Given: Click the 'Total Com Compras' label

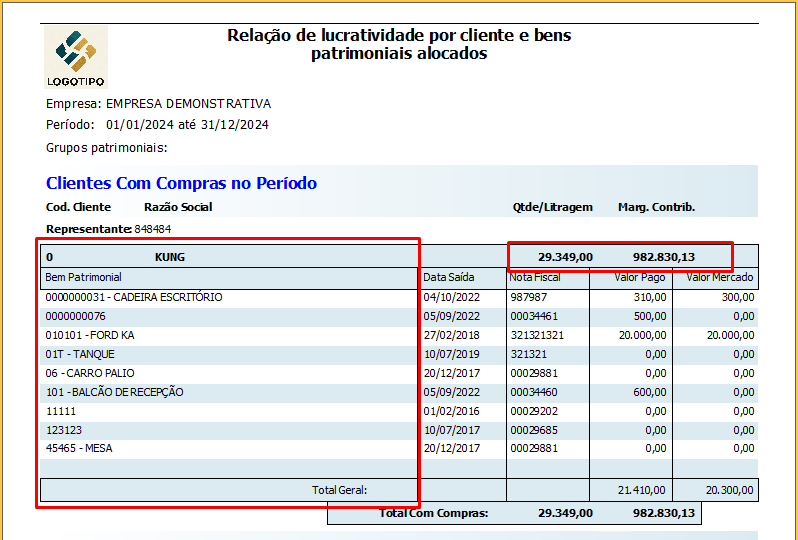Looking at the screenshot, I should tap(433, 513).
